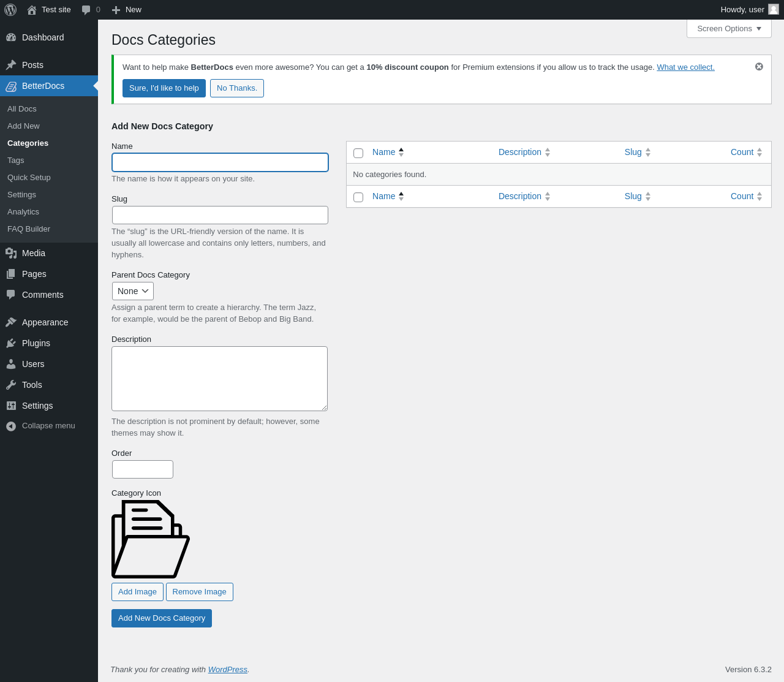Click the Slug column link in table footer
This screenshot has height=682, width=784.
pos(633,196)
